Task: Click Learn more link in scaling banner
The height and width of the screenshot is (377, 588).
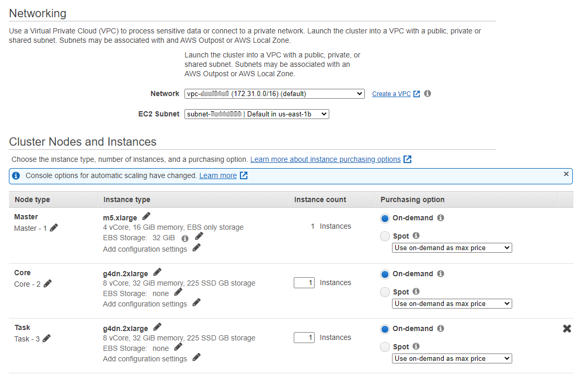Action: click(x=218, y=176)
